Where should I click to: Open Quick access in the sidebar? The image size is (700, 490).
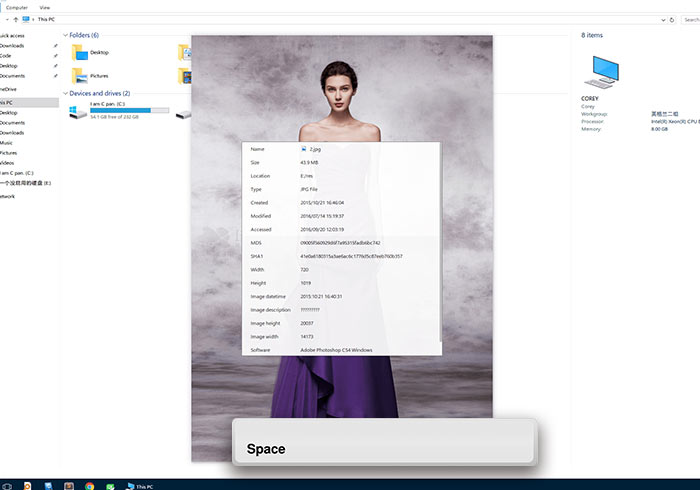point(12,36)
